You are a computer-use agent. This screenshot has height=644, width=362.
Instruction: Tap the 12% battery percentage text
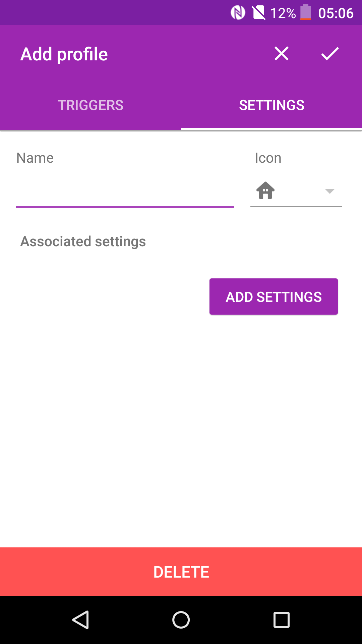[x=283, y=13]
